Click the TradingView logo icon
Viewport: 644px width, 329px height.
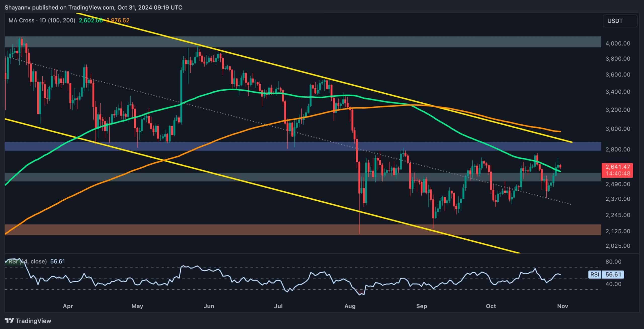pyautogui.click(x=9, y=321)
